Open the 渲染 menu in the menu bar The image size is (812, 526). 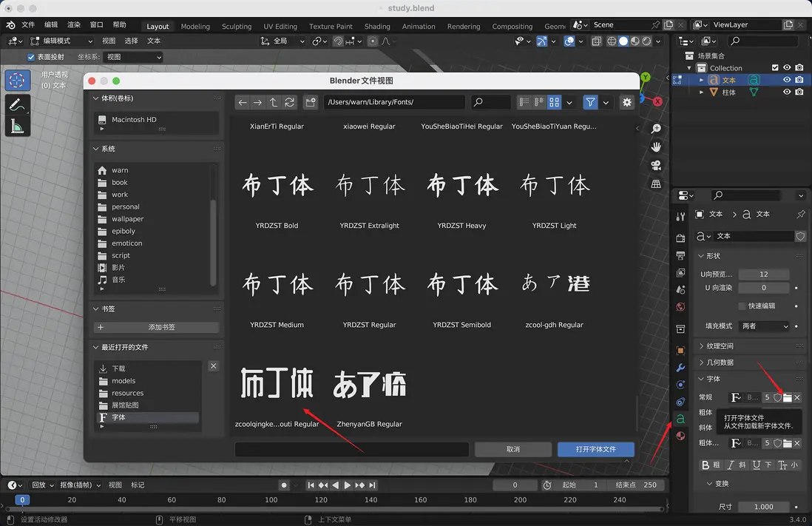click(x=73, y=23)
